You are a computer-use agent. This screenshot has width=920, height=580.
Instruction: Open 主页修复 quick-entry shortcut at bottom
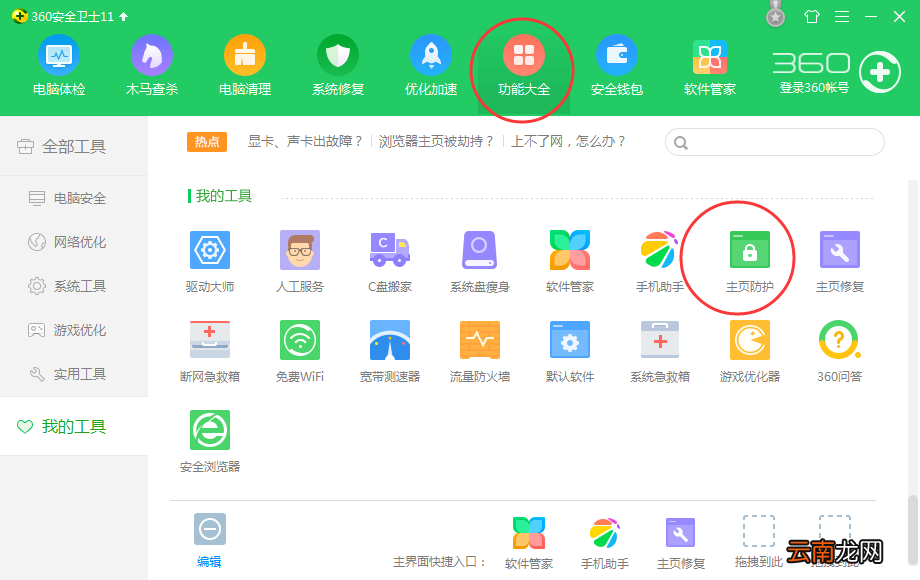tap(680, 543)
